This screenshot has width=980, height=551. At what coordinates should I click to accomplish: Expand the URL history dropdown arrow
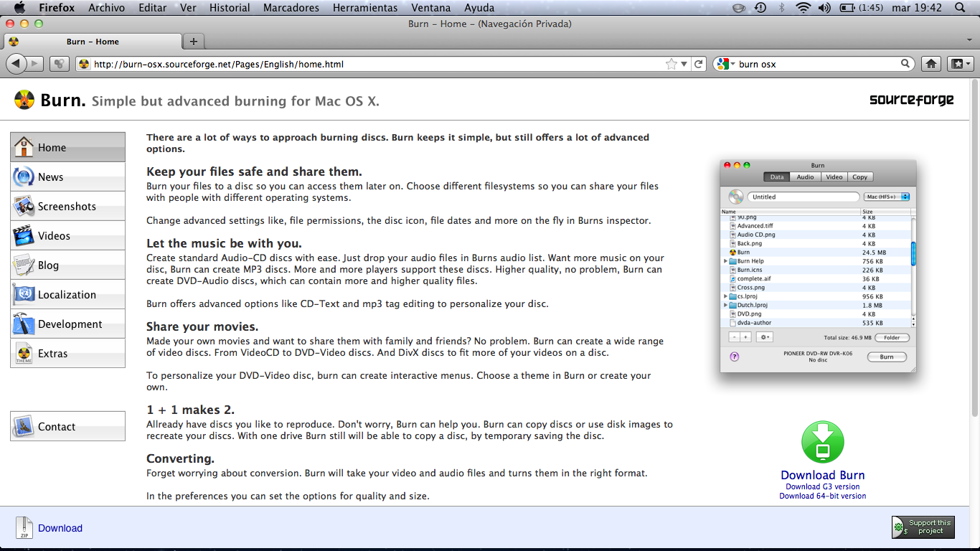tap(684, 64)
